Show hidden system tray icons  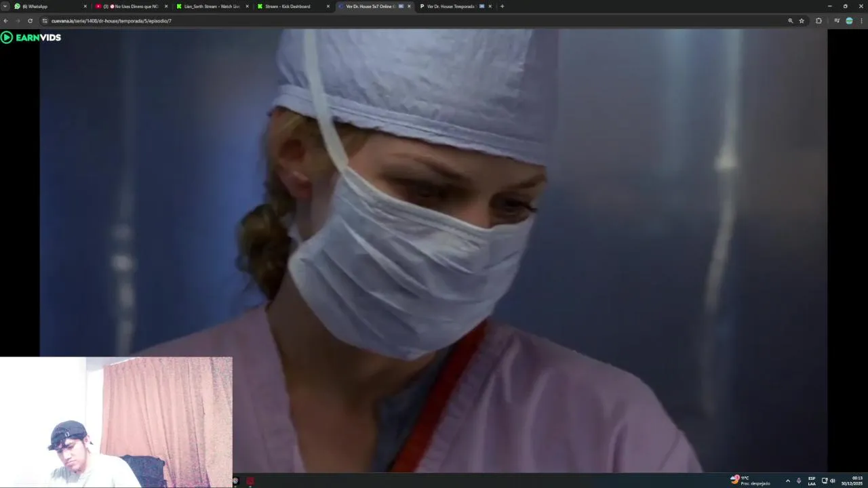(x=787, y=481)
